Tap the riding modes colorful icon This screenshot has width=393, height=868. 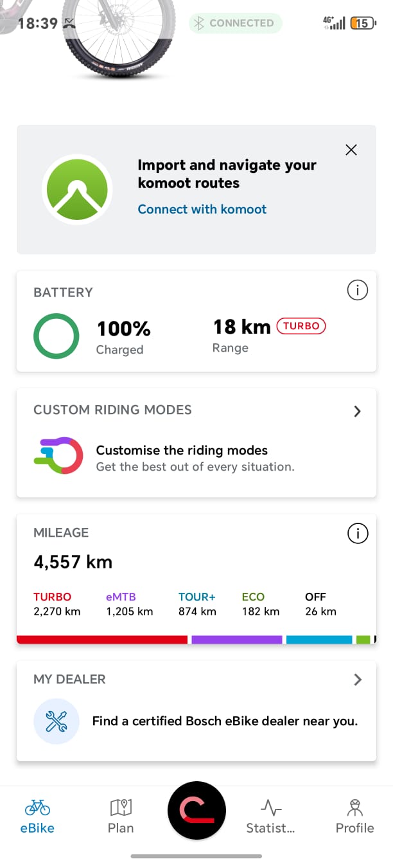pyautogui.click(x=58, y=456)
